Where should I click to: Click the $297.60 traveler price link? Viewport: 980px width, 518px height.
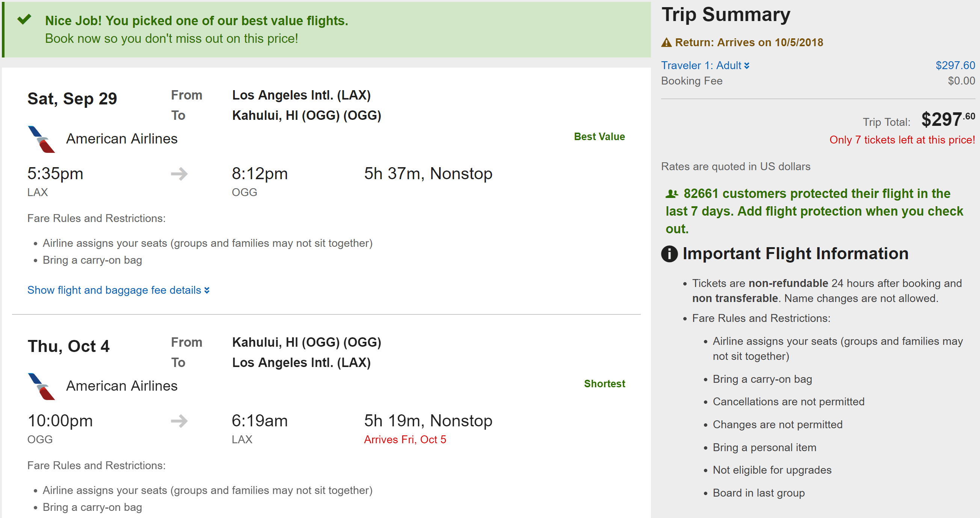tap(955, 65)
